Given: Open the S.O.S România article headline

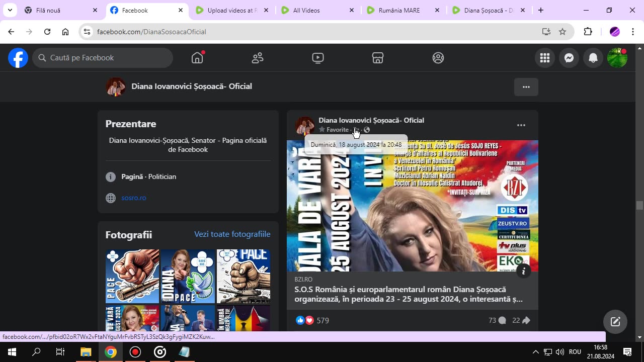Looking at the screenshot, I should coord(409,294).
